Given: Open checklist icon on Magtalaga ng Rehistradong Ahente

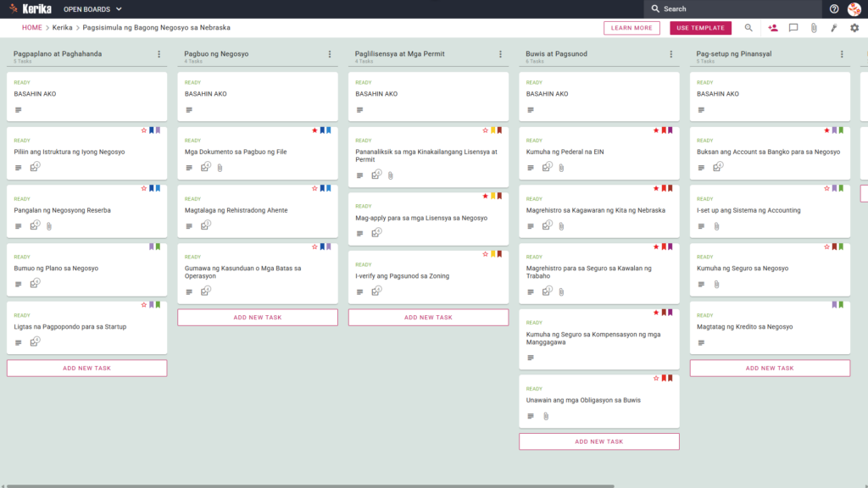Looking at the screenshot, I should 205,225.
